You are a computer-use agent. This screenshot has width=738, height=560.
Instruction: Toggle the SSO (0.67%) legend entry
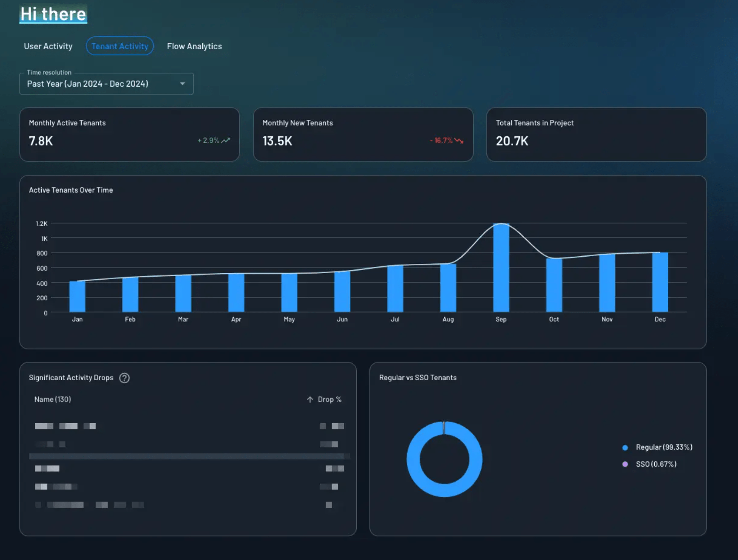tap(656, 464)
